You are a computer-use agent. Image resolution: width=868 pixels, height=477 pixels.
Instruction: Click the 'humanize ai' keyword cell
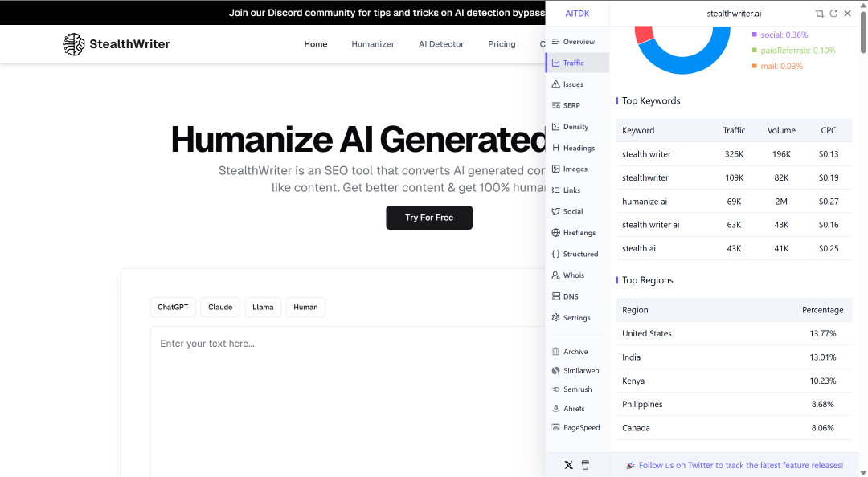645,202
